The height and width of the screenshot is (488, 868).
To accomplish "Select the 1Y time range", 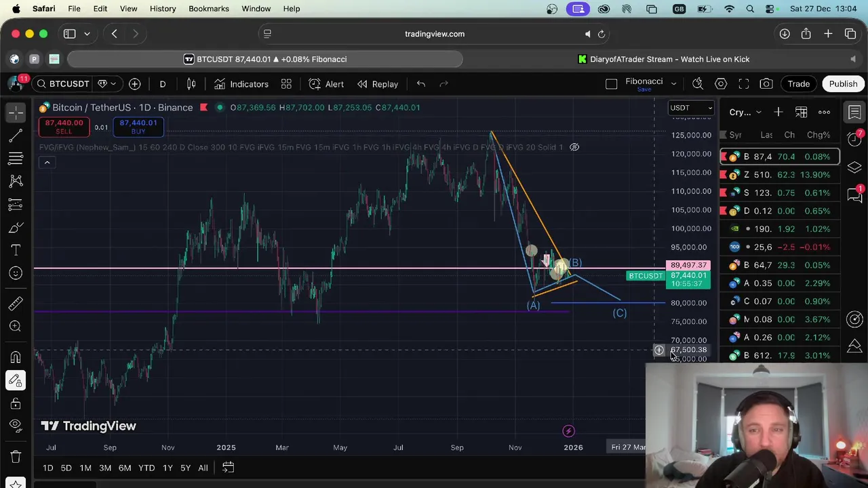I will pos(167,468).
